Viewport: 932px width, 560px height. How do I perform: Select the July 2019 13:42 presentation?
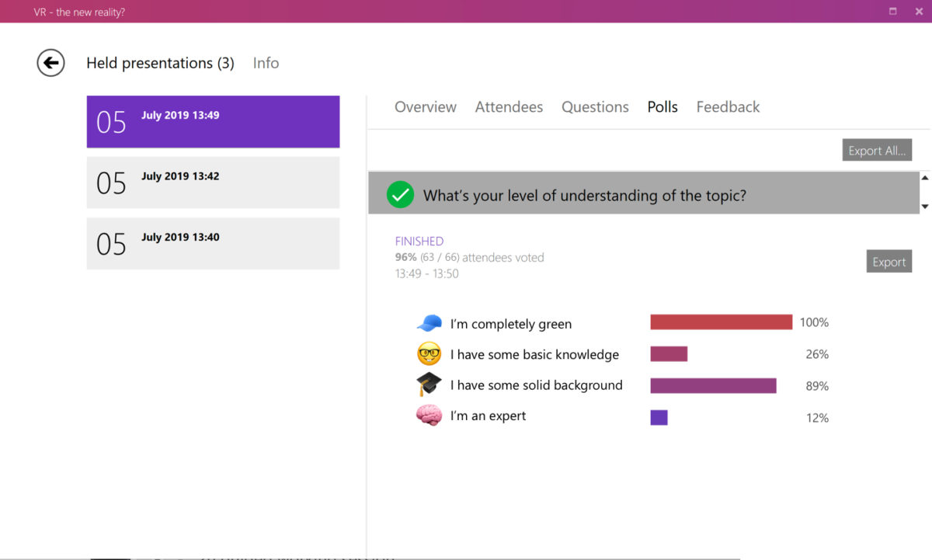[213, 183]
